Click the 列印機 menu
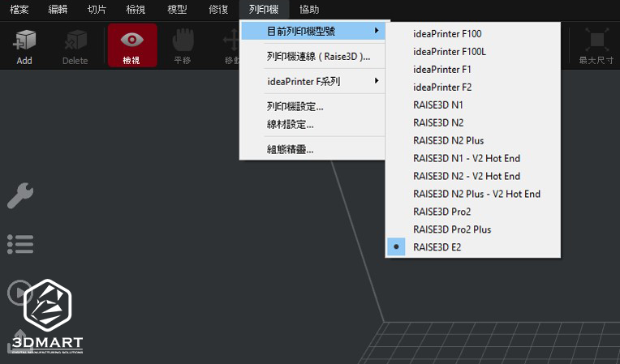This screenshot has height=364, width=620. [x=264, y=10]
